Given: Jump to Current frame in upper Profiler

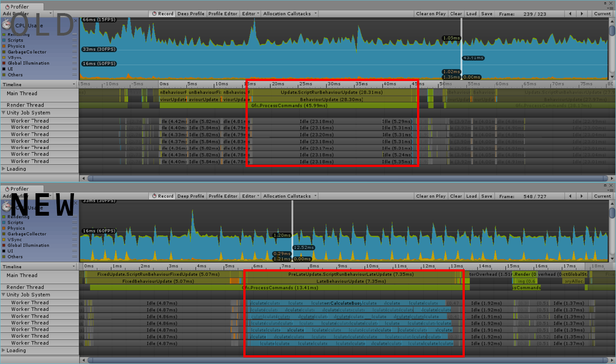Looking at the screenshot, I should 602,14.
